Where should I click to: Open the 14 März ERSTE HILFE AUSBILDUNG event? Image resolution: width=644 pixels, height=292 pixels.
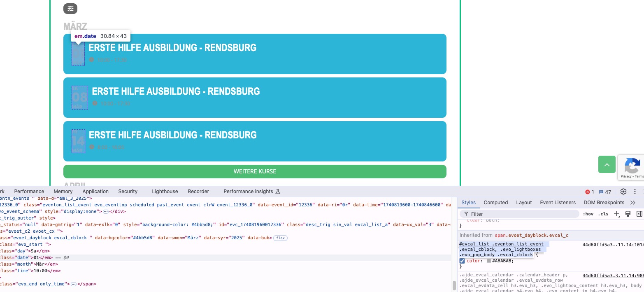[x=255, y=141]
